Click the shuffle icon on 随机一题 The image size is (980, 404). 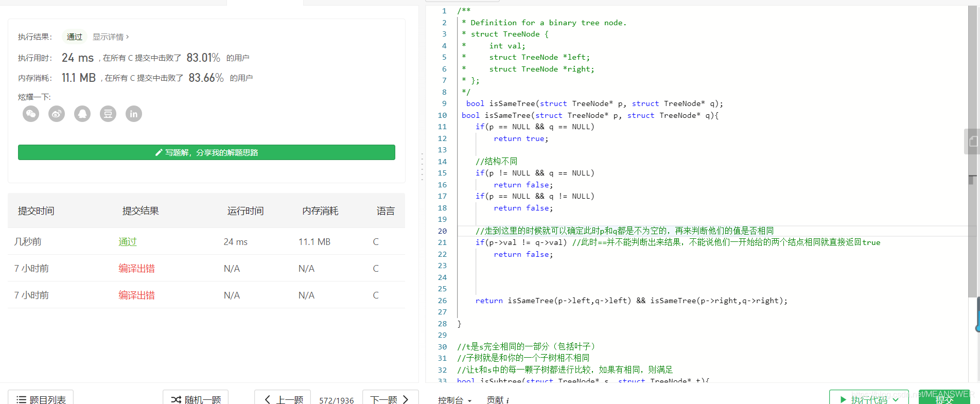(176, 399)
